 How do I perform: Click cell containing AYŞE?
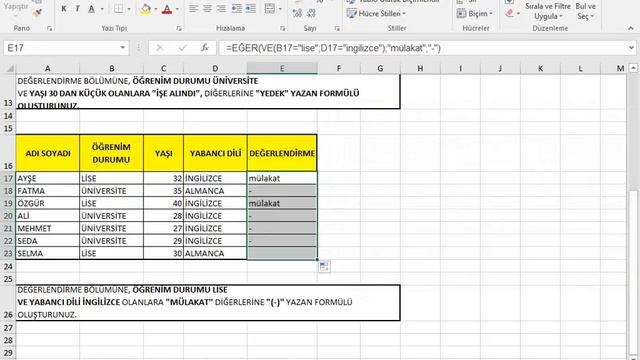[47, 178]
